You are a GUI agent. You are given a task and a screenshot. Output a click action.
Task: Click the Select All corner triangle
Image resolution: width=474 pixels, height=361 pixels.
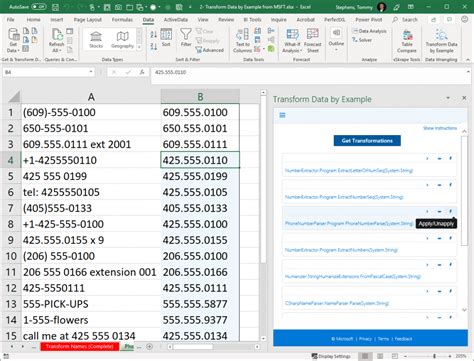click(14, 97)
